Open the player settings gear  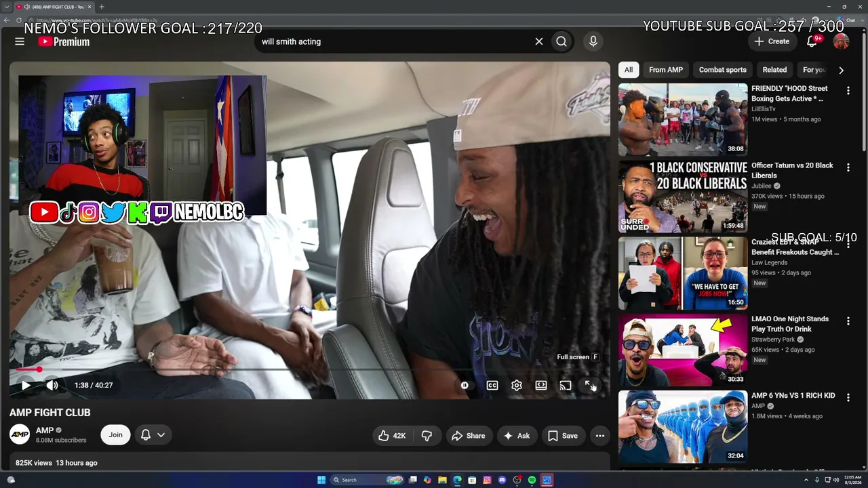[x=517, y=385]
